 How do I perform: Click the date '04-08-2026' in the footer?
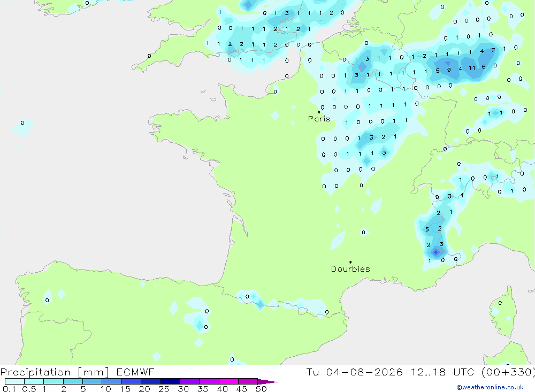[364, 372]
